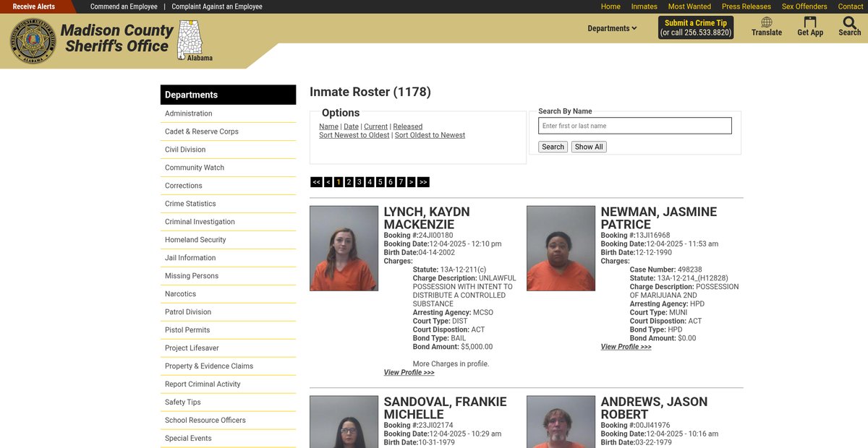This screenshot has width=868, height=448.
Task: Select Cadet & Reserve Corps in sidebar
Action: click(x=228, y=132)
